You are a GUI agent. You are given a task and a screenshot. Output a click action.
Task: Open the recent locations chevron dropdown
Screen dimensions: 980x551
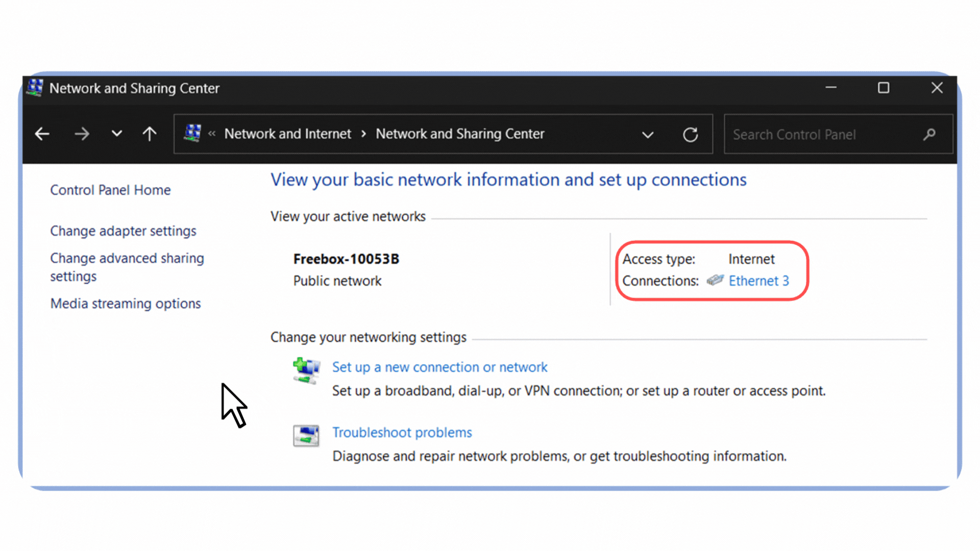(117, 134)
